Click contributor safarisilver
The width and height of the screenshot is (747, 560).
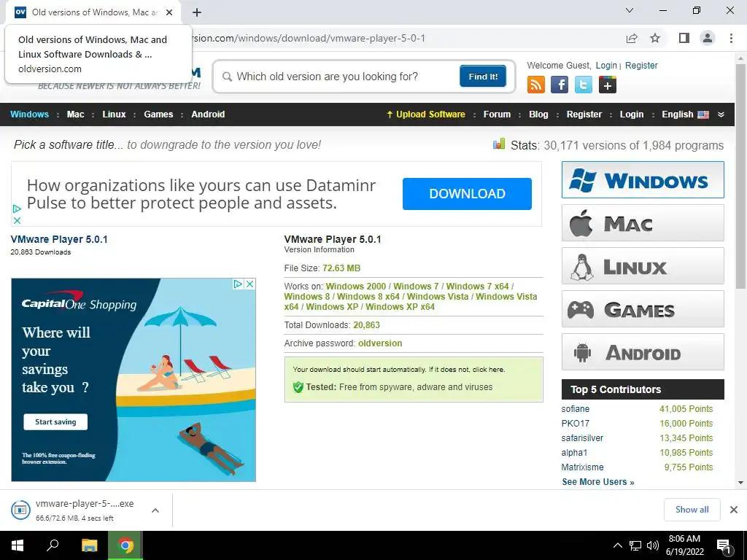[x=582, y=438]
